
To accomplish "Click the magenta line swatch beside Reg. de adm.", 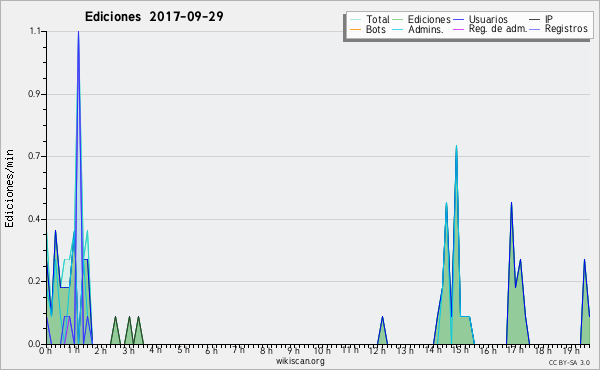I will click(458, 29).
